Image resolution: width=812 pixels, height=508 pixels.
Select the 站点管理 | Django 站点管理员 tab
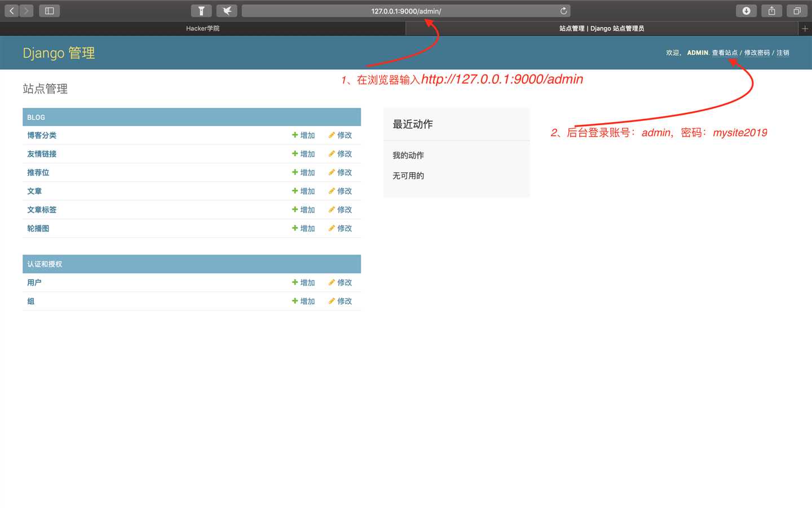click(x=602, y=28)
